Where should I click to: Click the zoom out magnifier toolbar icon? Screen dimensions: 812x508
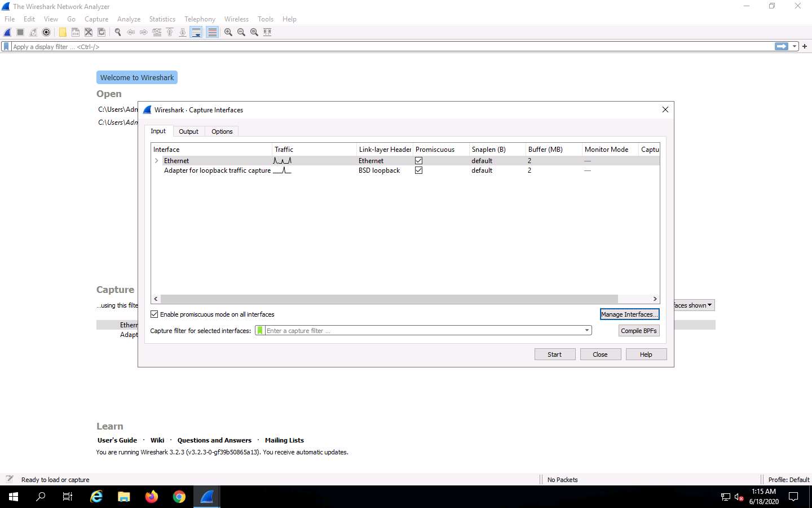[x=241, y=32]
